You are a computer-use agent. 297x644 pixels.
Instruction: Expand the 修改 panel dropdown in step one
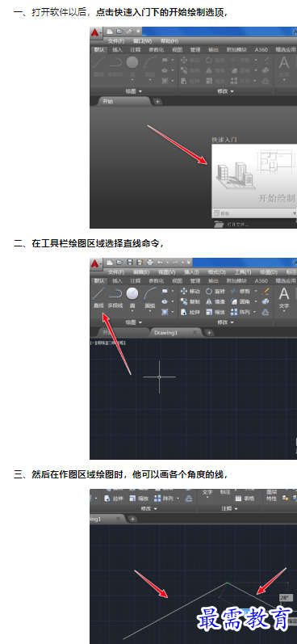(225, 91)
